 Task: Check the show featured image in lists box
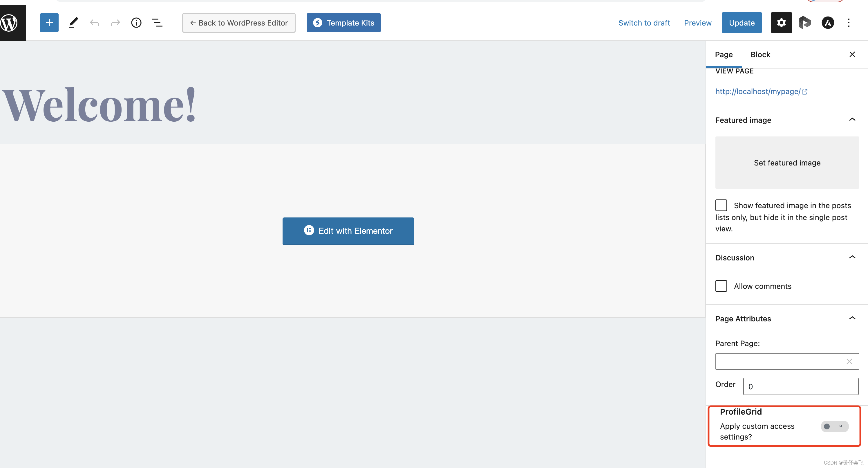coord(721,205)
